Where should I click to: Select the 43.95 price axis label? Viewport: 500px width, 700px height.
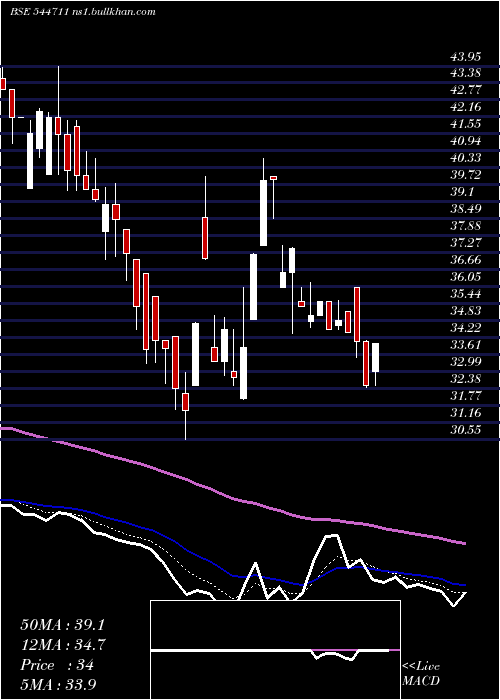click(466, 56)
